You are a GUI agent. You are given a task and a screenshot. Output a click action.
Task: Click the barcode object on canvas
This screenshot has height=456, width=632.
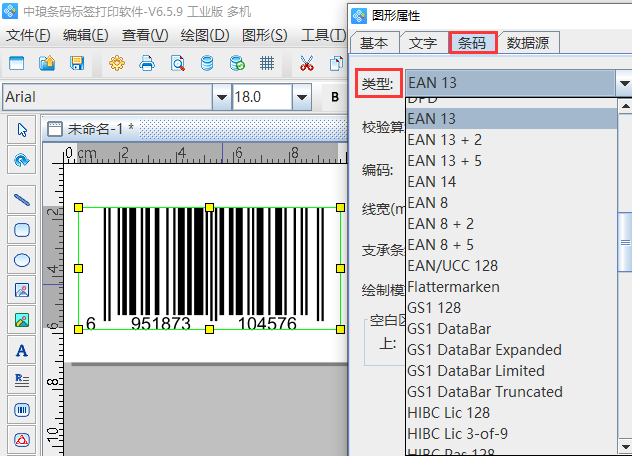click(x=210, y=268)
